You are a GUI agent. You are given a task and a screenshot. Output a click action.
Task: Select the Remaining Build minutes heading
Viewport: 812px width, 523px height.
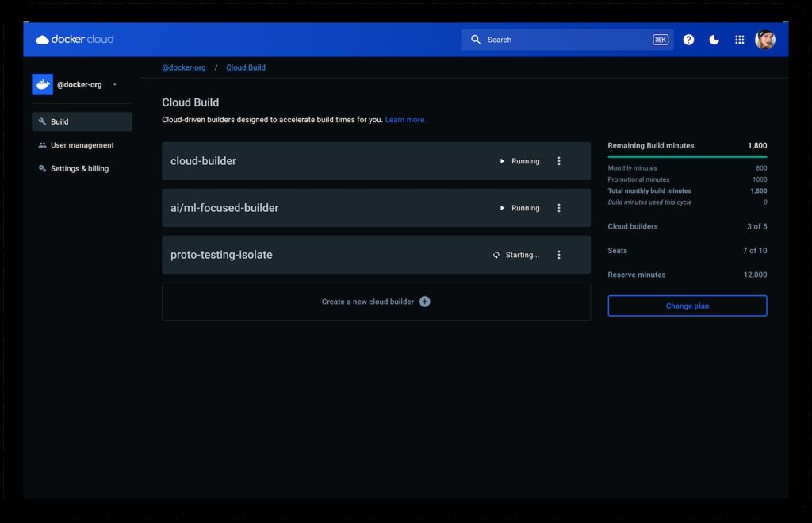click(x=651, y=146)
